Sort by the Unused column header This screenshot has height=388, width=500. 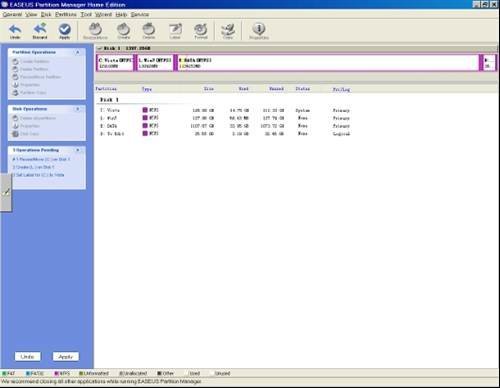(276, 89)
